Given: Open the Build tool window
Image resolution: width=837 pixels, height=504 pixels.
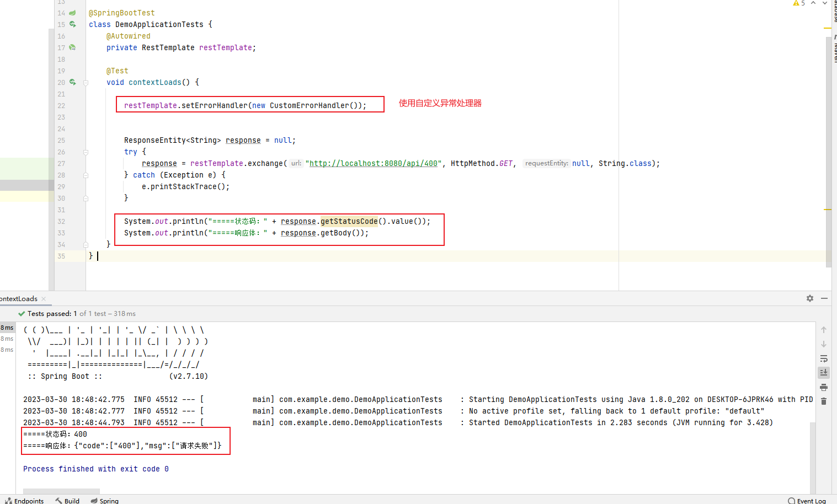Looking at the screenshot, I should coord(67,501).
